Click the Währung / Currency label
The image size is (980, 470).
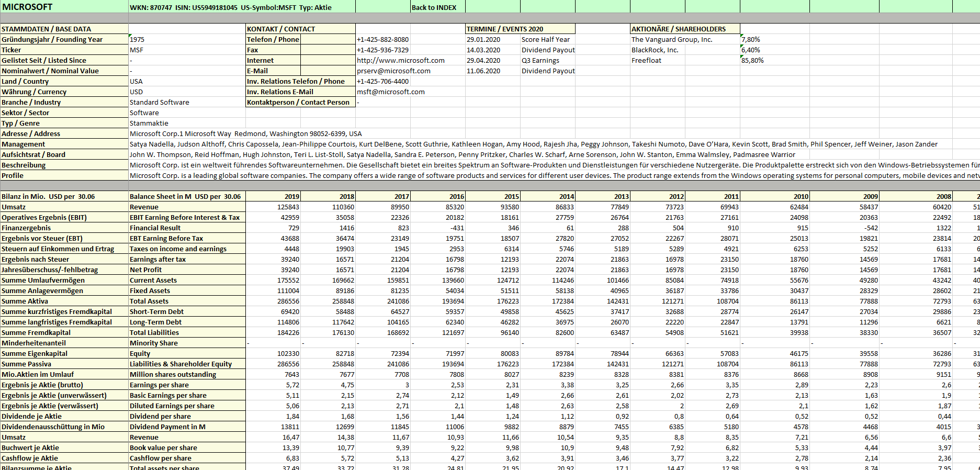64,92
